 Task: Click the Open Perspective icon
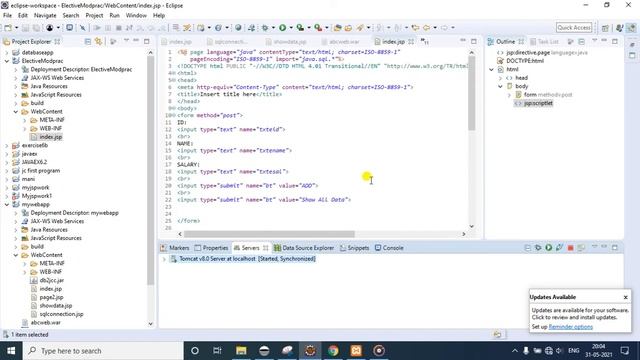point(605,28)
